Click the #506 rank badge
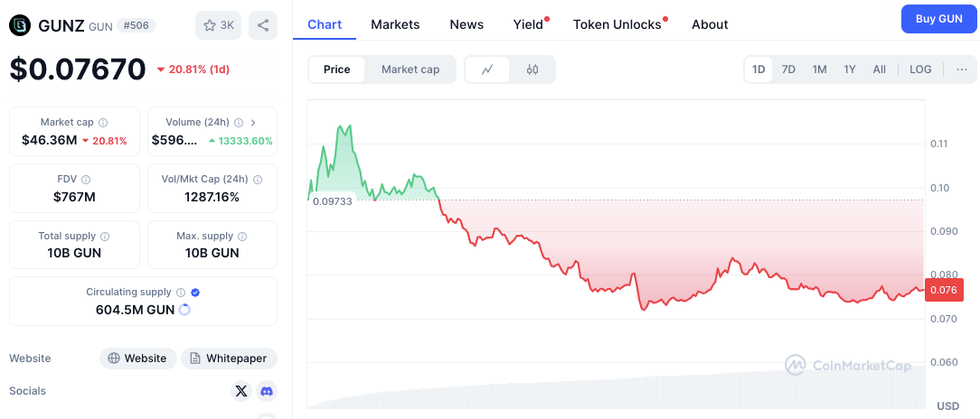 (137, 25)
